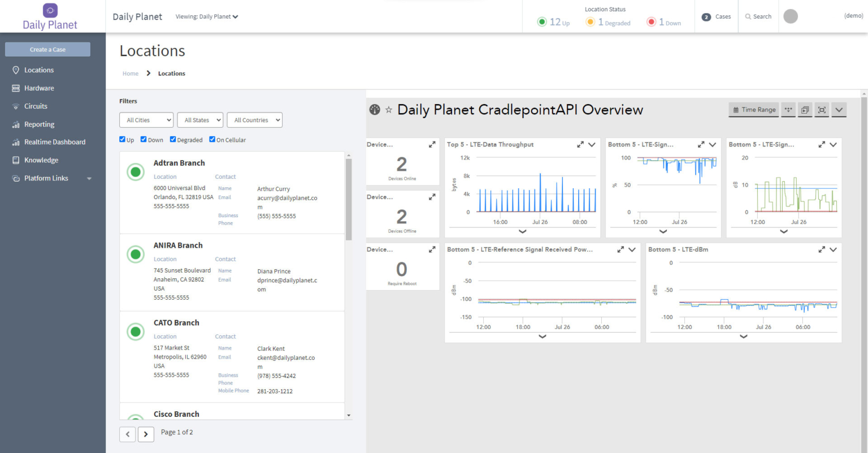Open the Adtran Branch location title
Image resolution: width=868 pixels, height=453 pixels.
179,163
